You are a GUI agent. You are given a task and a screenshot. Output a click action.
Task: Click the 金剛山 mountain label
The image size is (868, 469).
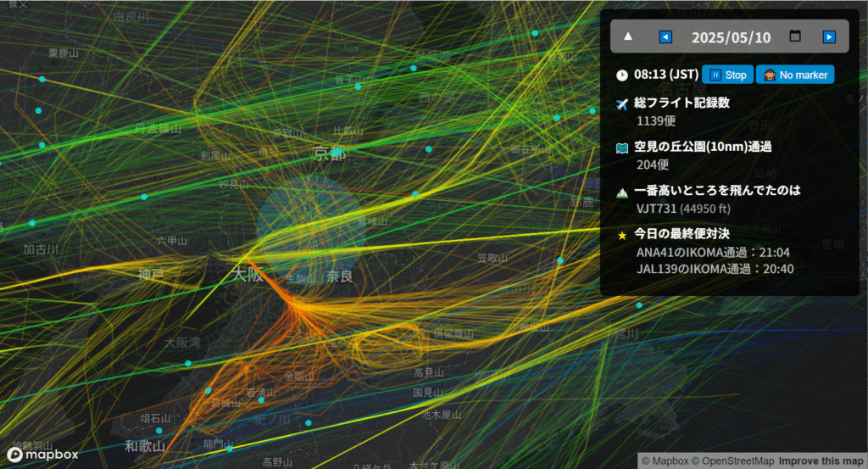point(299,377)
